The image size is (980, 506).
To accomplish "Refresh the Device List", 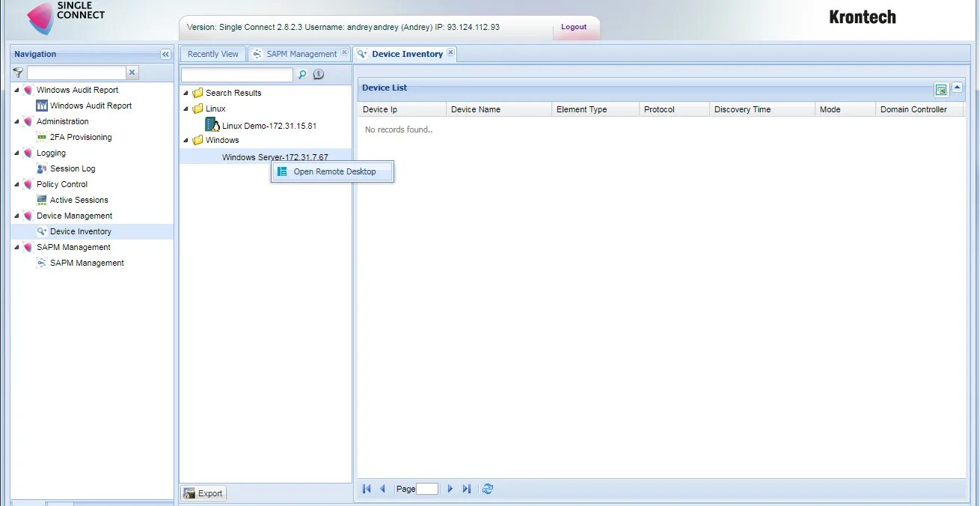I will [x=488, y=489].
